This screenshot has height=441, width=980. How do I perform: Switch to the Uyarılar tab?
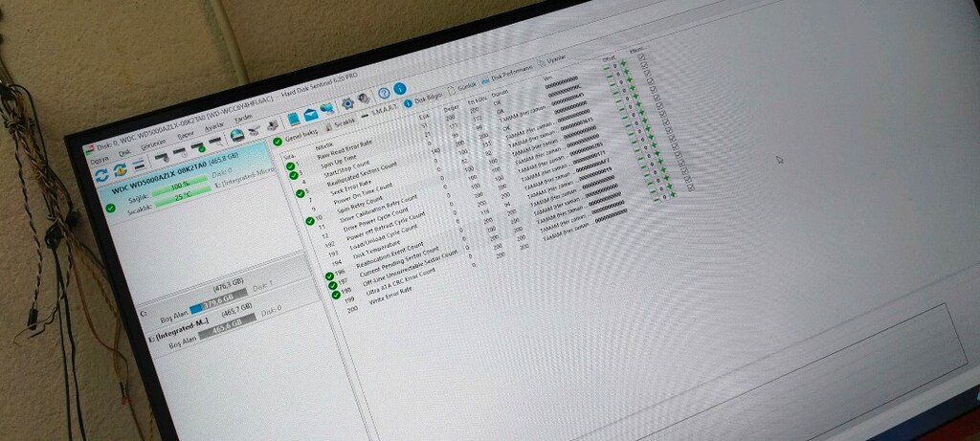click(551, 60)
